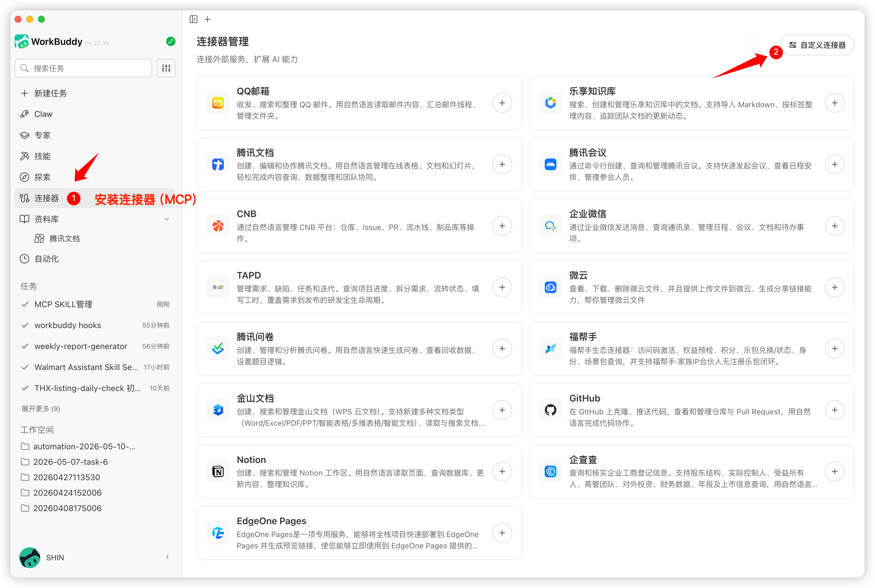875x588 pixels.
Task: Open workspace 2026-05-07-task-6
Action: (x=64, y=462)
